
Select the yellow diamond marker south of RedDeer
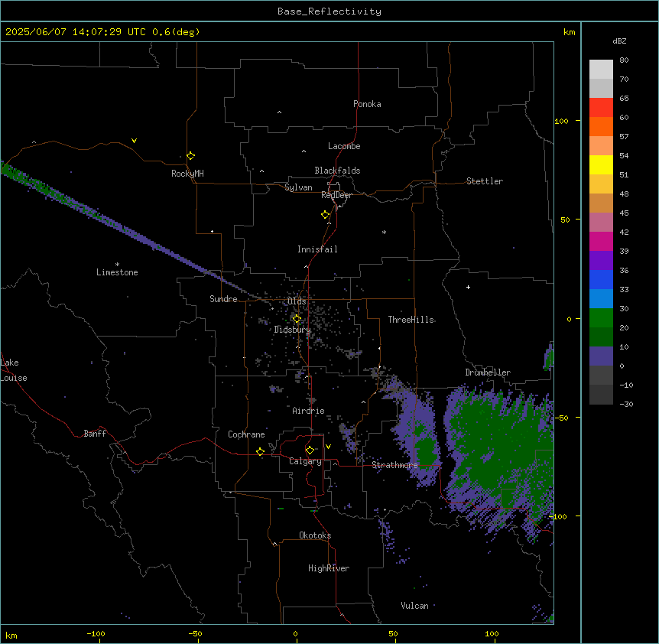click(x=326, y=215)
